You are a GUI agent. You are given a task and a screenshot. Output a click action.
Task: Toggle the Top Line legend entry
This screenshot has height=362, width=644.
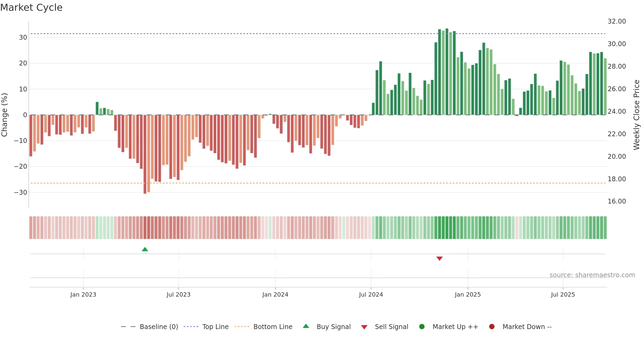[x=206, y=327]
